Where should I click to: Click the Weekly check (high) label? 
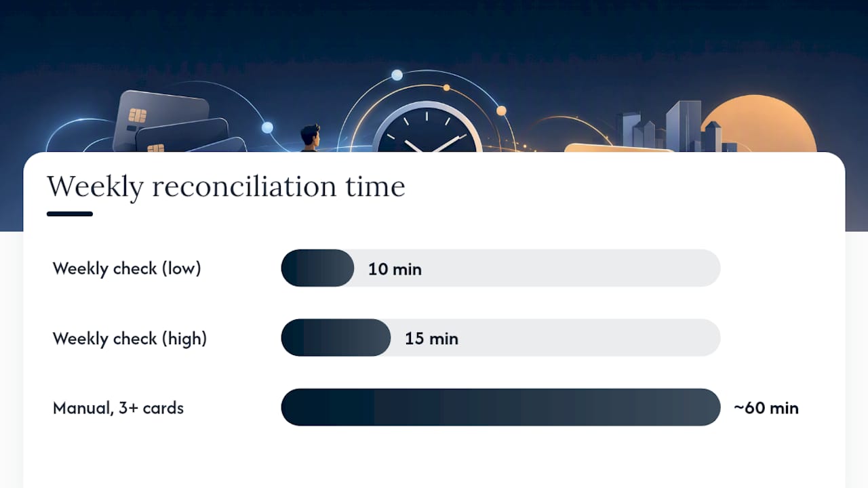point(130,338)
